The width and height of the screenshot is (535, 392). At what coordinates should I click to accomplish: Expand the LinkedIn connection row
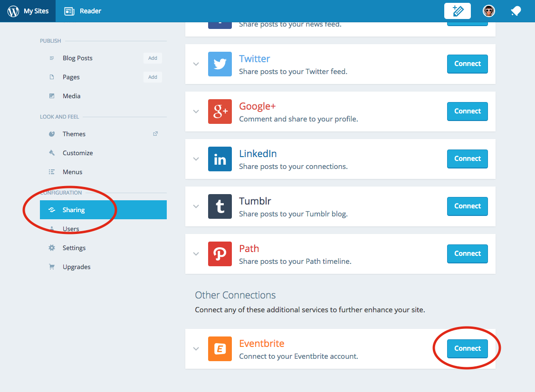point(196,159)
